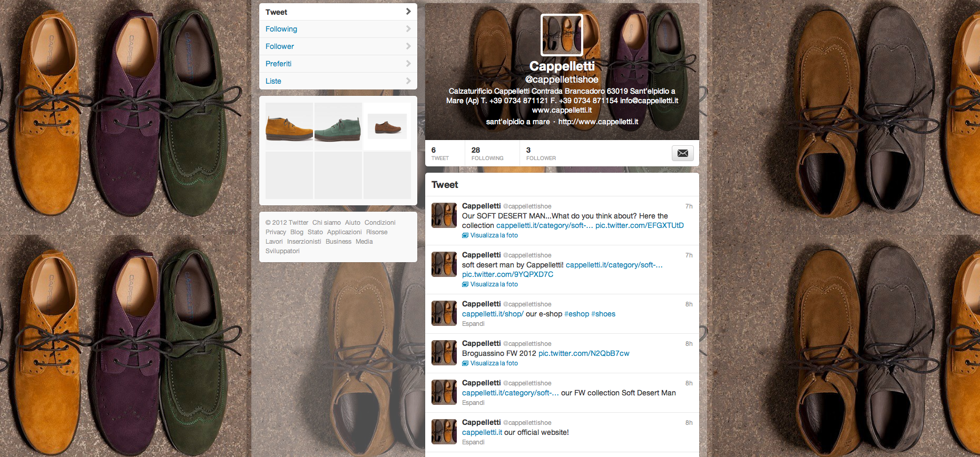
Task: Click the chevron arrow beside Following
Action: tap(408, 29)
